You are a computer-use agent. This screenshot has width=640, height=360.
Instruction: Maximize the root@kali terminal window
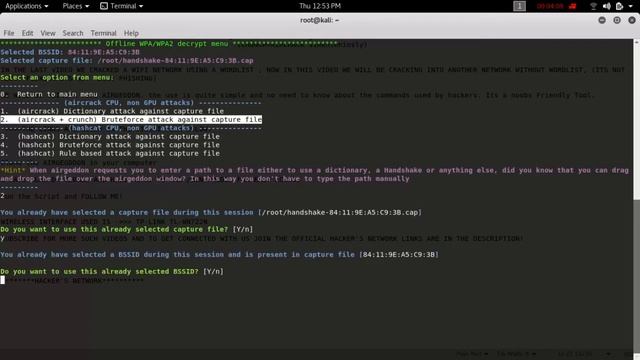[617, 20]
